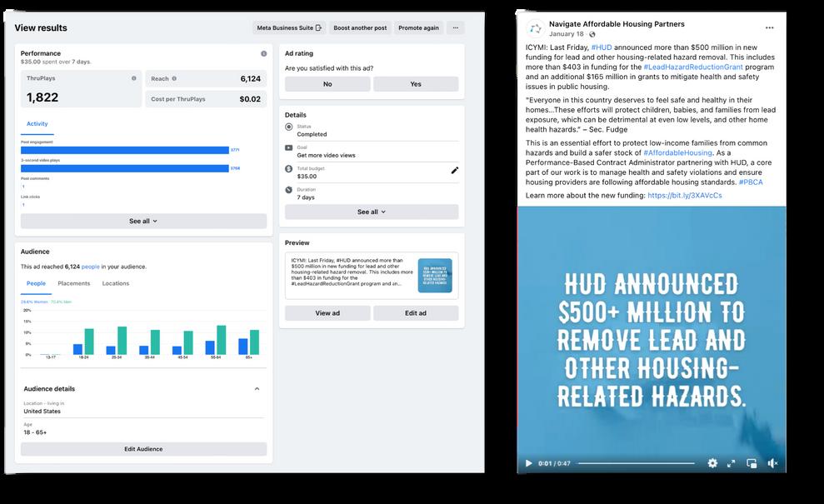The width and height of the screenshot is (824, 504).
Task: Switch to the Placements tab
Action: 73,284
